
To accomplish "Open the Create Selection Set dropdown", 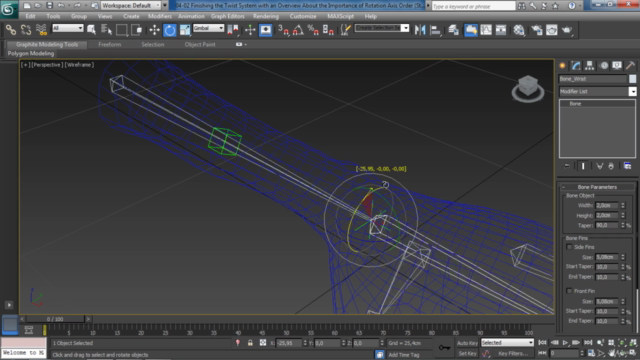I will pyautogui.click(x=382, y=28).
